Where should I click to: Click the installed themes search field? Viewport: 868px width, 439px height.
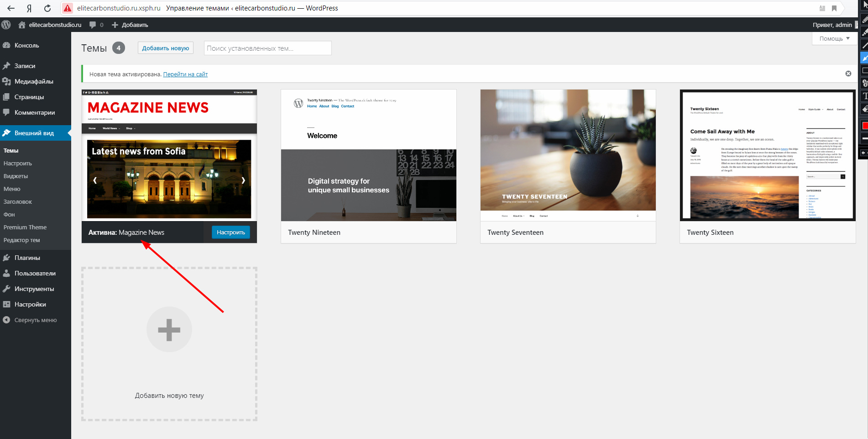[x=267, y=48]
